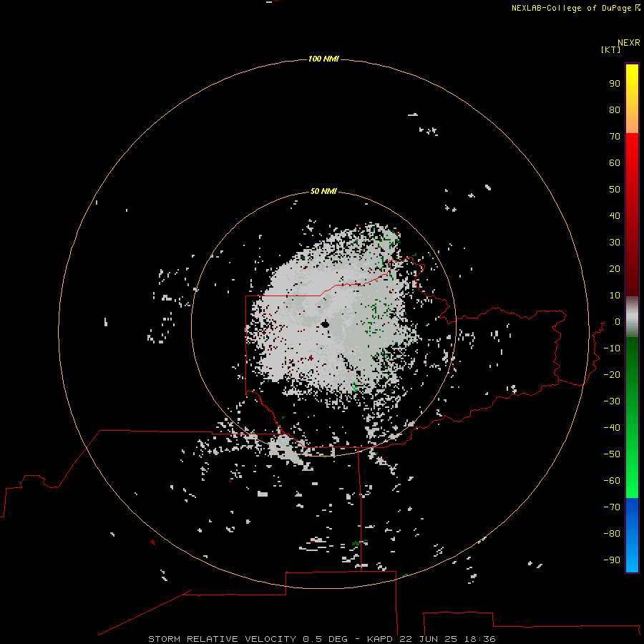
Task: Select the -50 knot scale label
Action: coord(612,454)
